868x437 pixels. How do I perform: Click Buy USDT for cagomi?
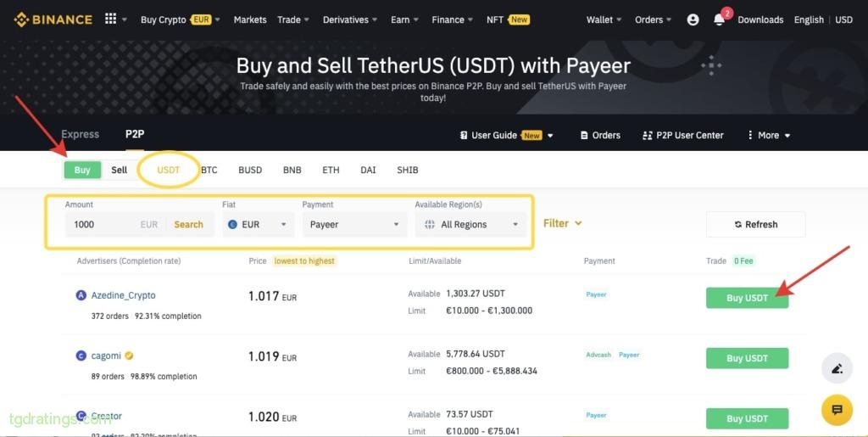click(x=748, y=358)
